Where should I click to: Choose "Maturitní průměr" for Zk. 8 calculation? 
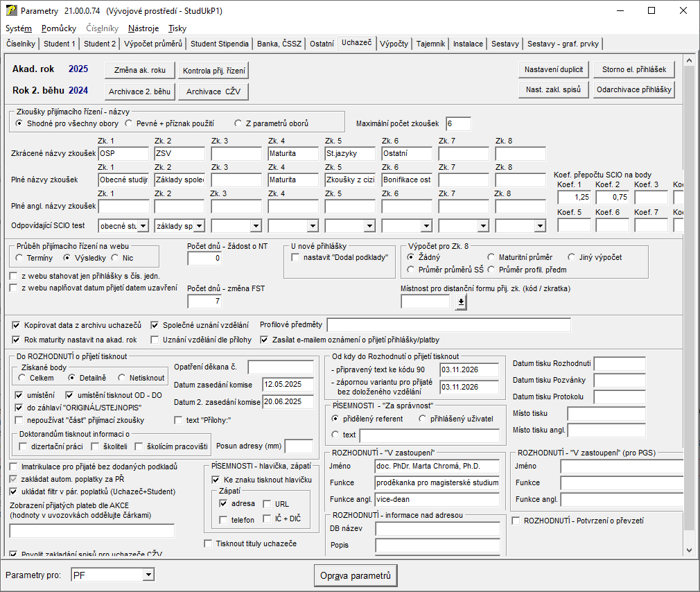[491, 257]
